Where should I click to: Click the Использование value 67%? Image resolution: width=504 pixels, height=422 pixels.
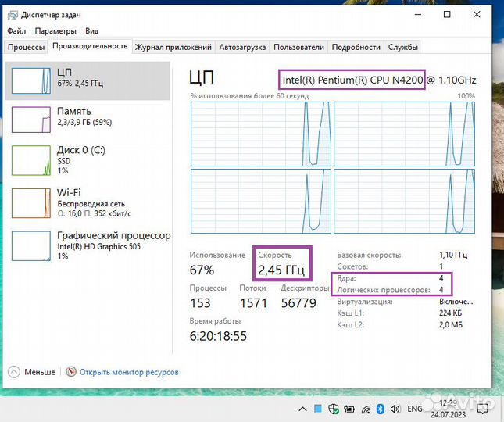coord(202,270)
